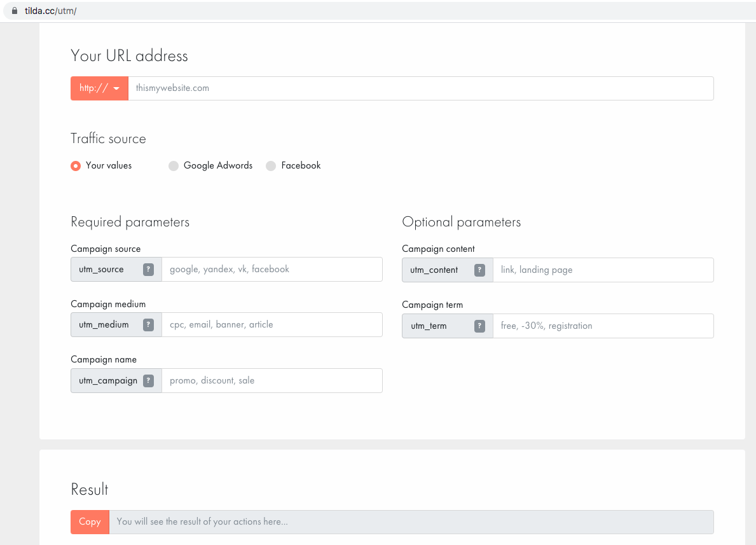The width and height of the screenshot is (756, 545).
Task: Select Google Adwords as traffic source
Action: coord(174,166)
